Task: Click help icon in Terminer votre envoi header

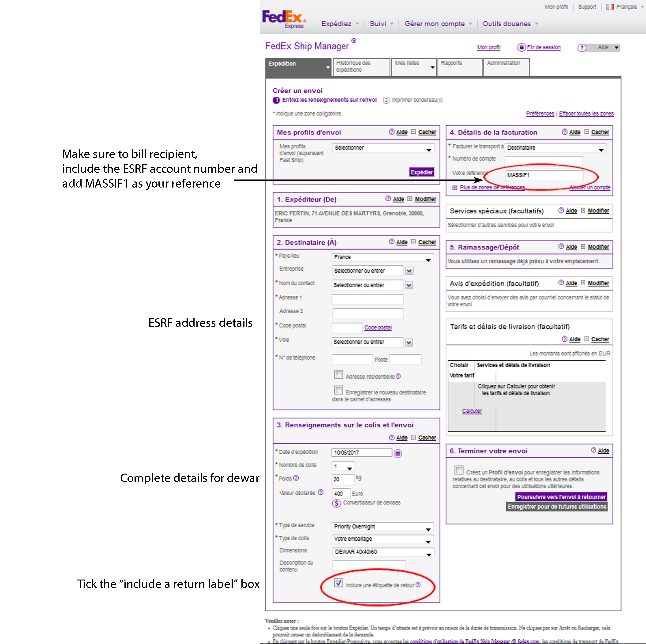Action: [x=593, y=450]
